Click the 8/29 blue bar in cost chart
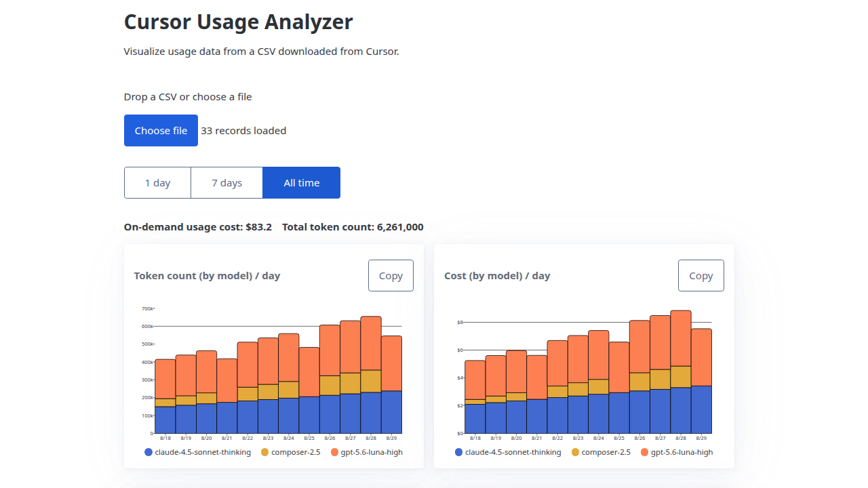Image resolution: width=868 pixels, height=488 pixels. coord(701,409)
